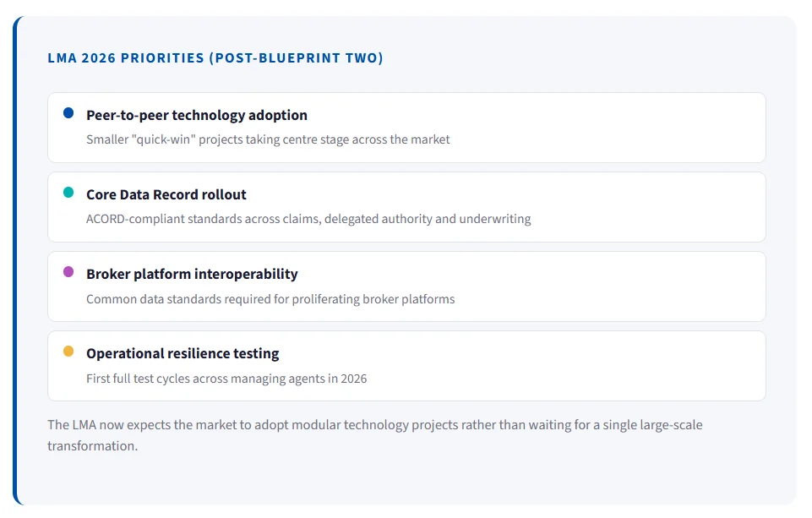
Task: Select the Core Data Record rollout card
Action: [x=406, y=207]
